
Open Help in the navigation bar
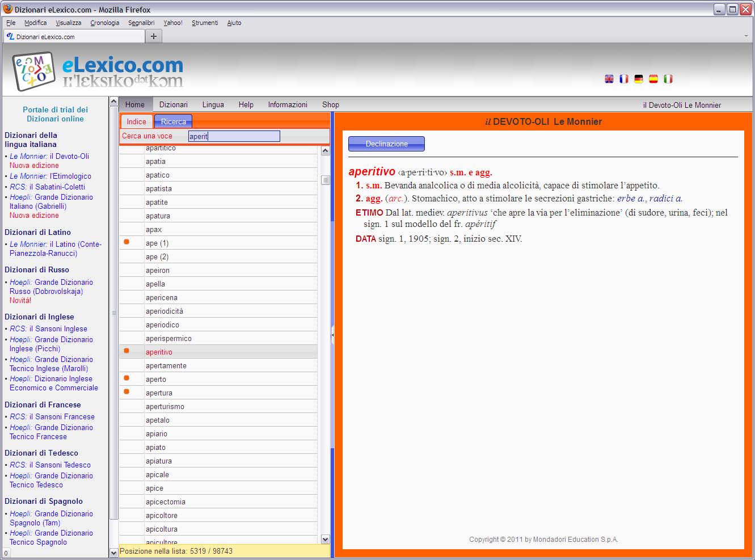(246, 104)
